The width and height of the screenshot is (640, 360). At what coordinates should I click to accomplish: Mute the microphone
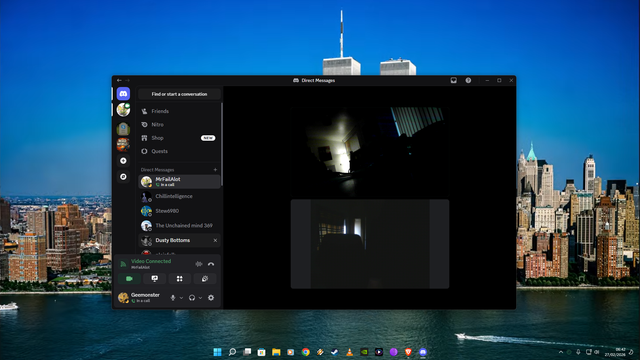click(173, 298)
